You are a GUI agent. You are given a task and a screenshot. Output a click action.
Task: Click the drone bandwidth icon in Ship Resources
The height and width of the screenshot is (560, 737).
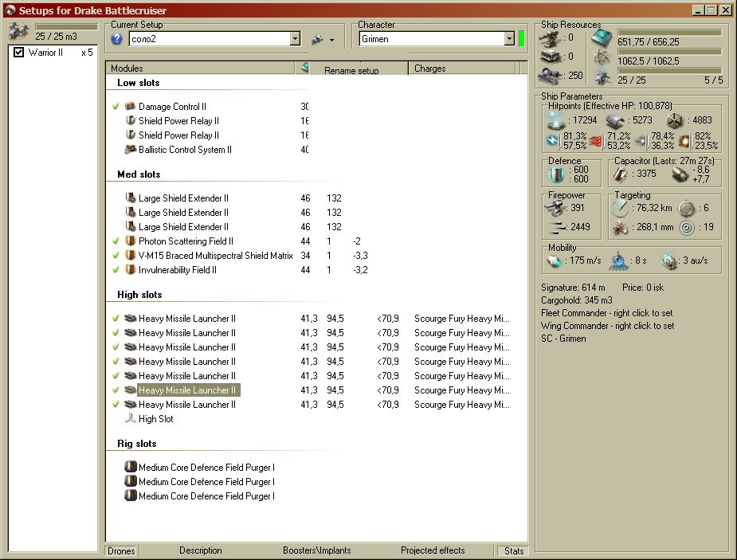[602, 77]
